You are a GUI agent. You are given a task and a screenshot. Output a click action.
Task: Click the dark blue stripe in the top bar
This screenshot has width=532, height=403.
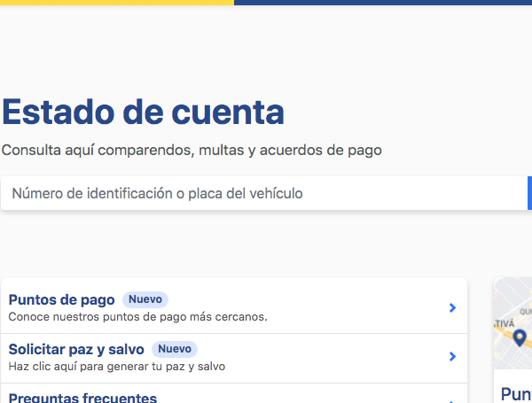382,3
